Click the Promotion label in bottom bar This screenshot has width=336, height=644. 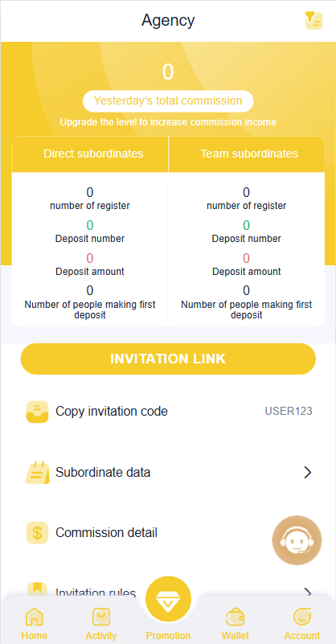click(168, 636)
